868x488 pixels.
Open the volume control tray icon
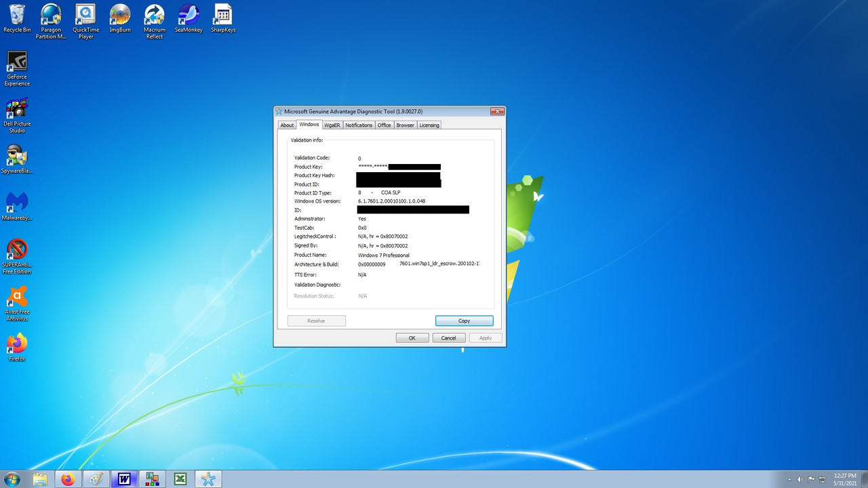pyautogui.click(x=800, y=479)
